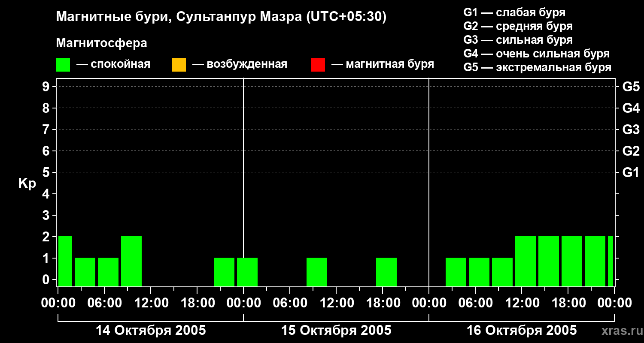Image resolution: width=644 pixels, height=343 pixels.
Task: Click the yellow 'возбужденная' legend swatch
Action: click(179, 65)
